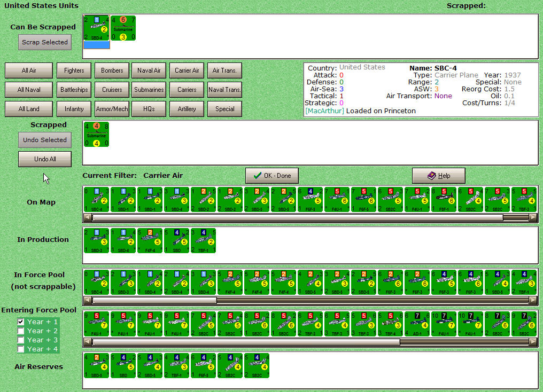Viewport: 543px width, 392px height.
Task: Click the On Map scrollbar thumb
Action: click(x=298, y=217)
